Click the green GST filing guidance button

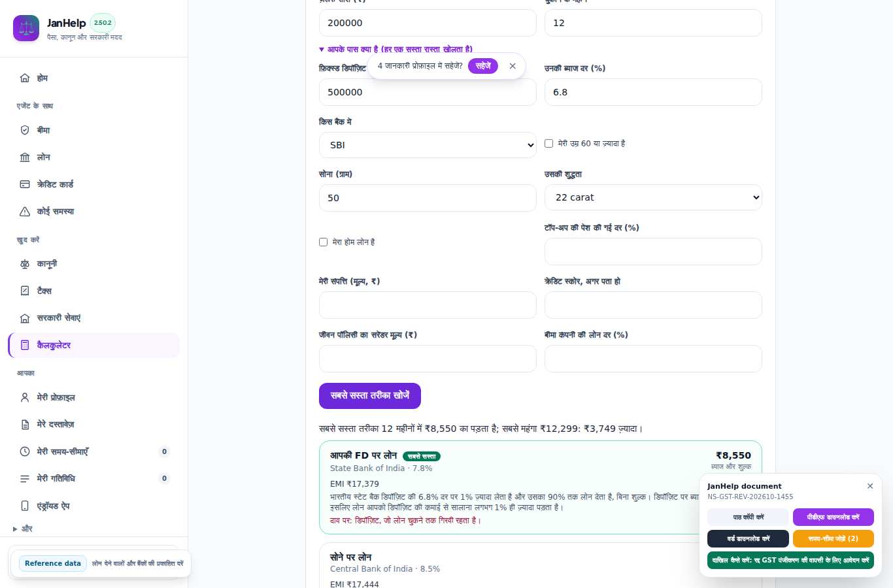pyautogui.click(x=790, y=561)
